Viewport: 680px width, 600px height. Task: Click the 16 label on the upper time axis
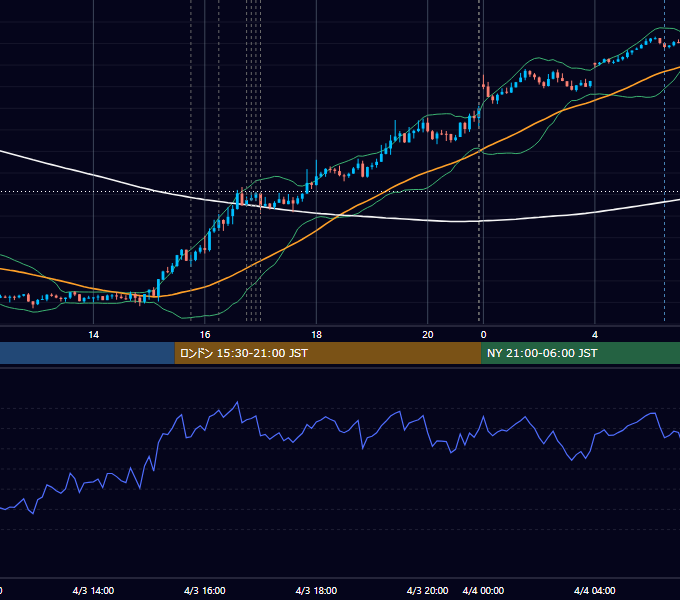click(205, 335)
